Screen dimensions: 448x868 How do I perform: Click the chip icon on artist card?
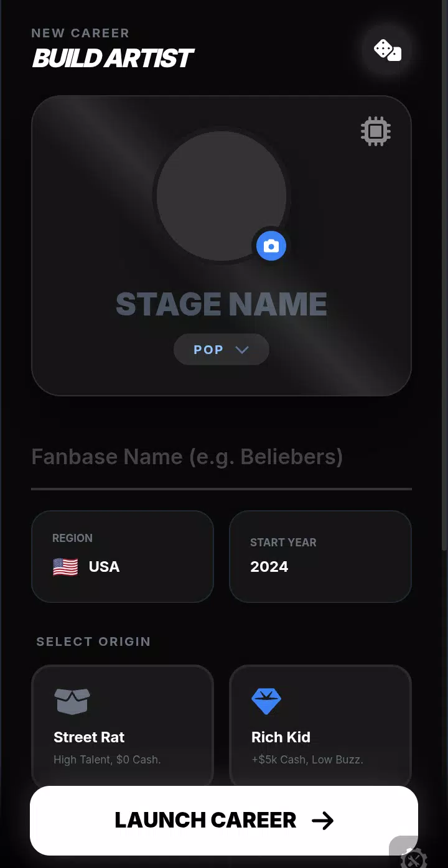[x=376, y=131]
